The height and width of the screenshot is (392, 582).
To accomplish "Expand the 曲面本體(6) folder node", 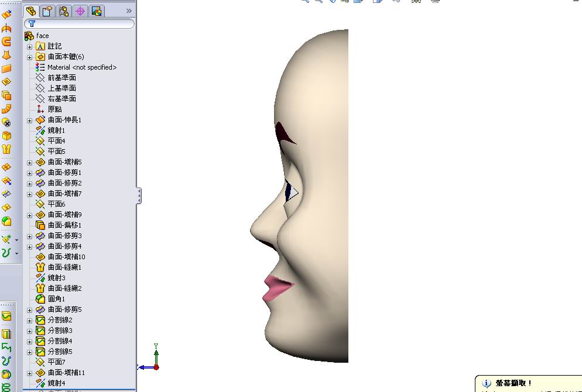I will (x=29, y=56).
